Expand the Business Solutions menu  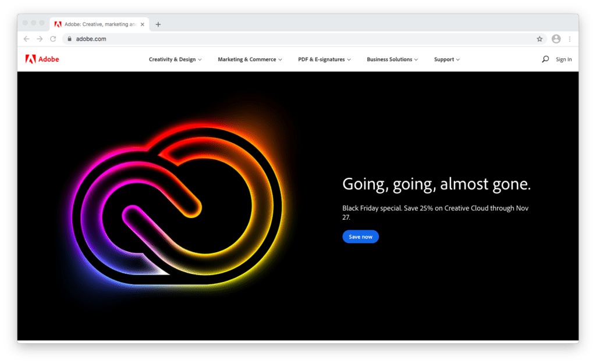pyautogui.click(x=392, y=59)
